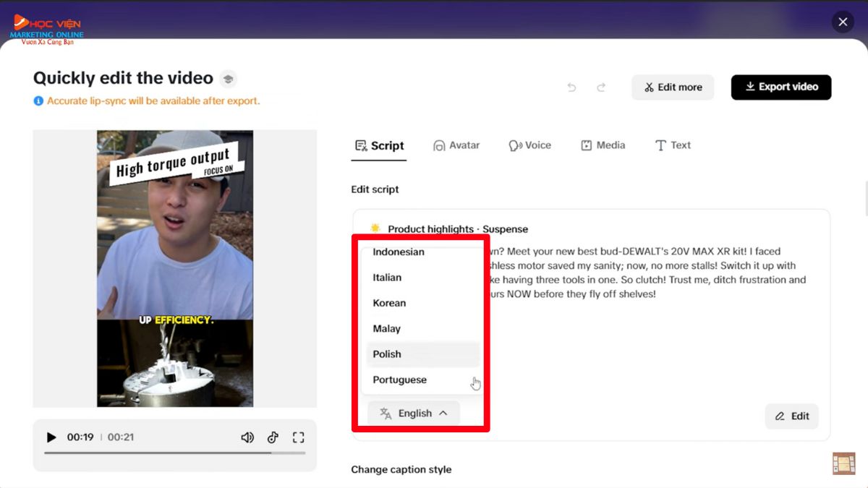Open the Text tab
The height and width of the screenshot is (488, 868).
673,145
